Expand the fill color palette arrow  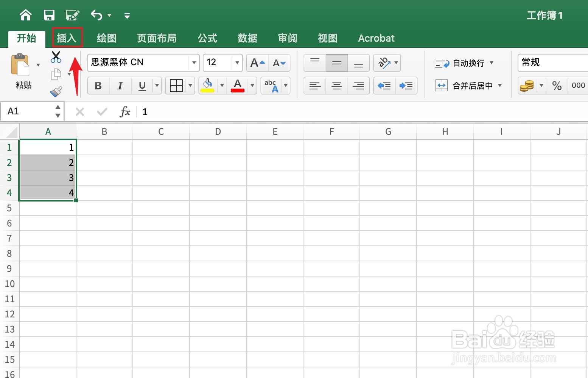click(222, 86)
